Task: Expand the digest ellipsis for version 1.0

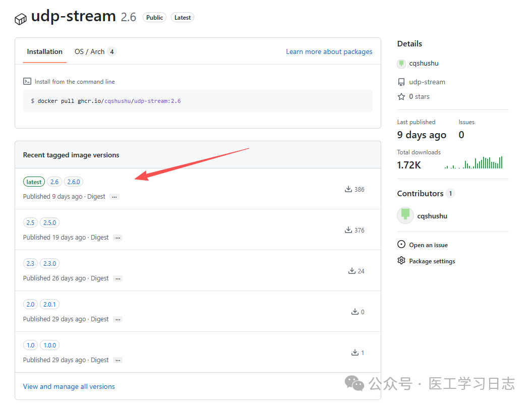Action: click(x=118, y=360)
